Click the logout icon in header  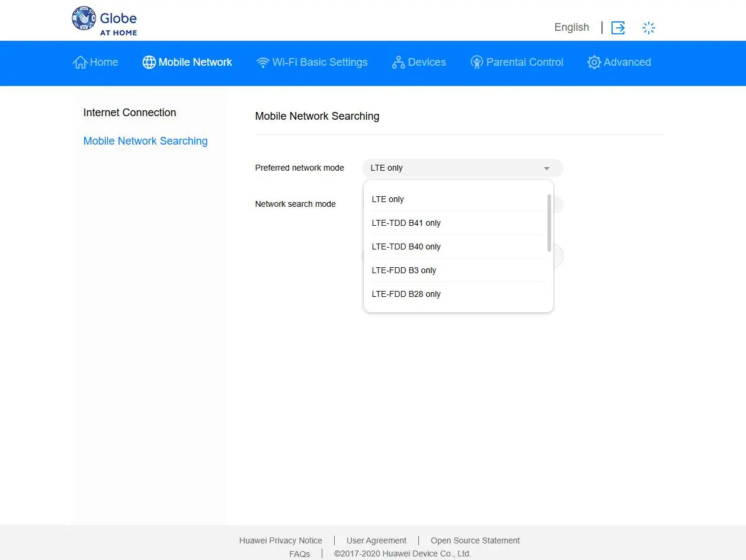point(618,27)
